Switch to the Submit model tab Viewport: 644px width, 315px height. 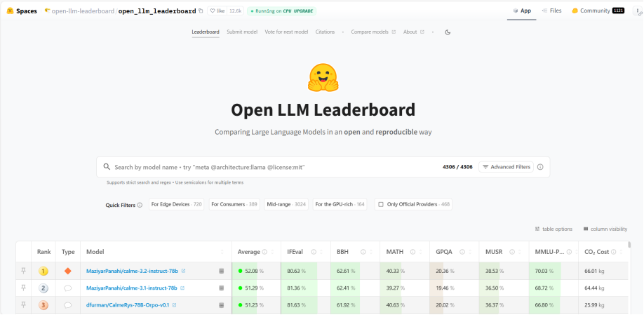coord(241,32)
